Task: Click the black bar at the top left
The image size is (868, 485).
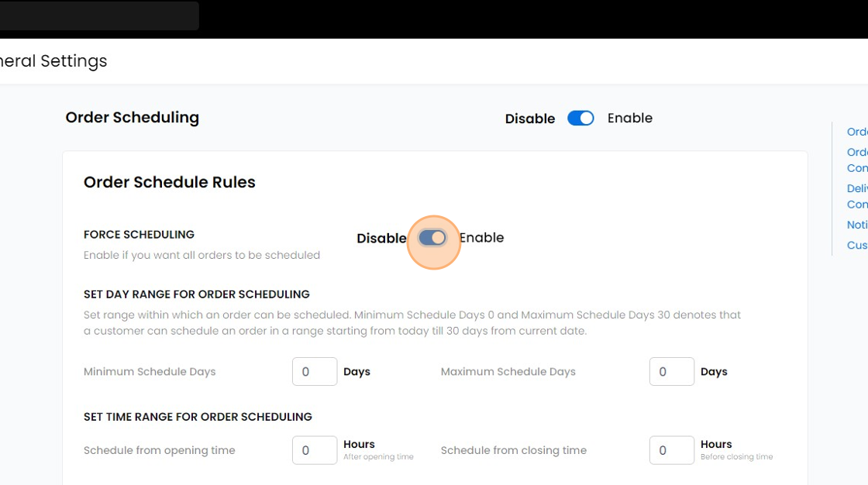Action: click(99, 15)
